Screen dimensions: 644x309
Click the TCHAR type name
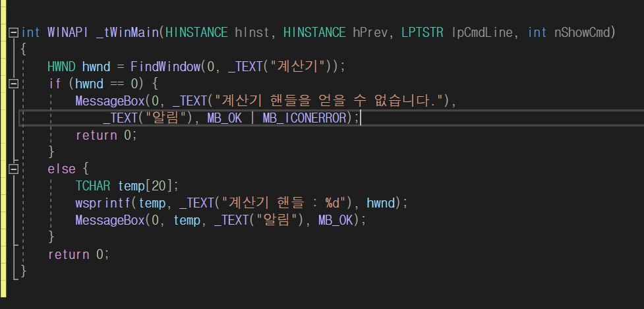(93, 186)
